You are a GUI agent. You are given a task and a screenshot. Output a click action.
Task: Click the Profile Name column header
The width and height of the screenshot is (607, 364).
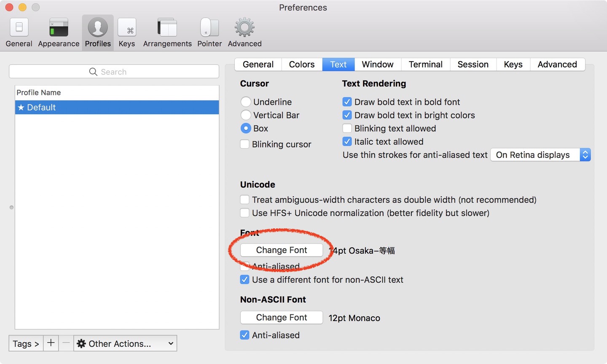[117, 93]
